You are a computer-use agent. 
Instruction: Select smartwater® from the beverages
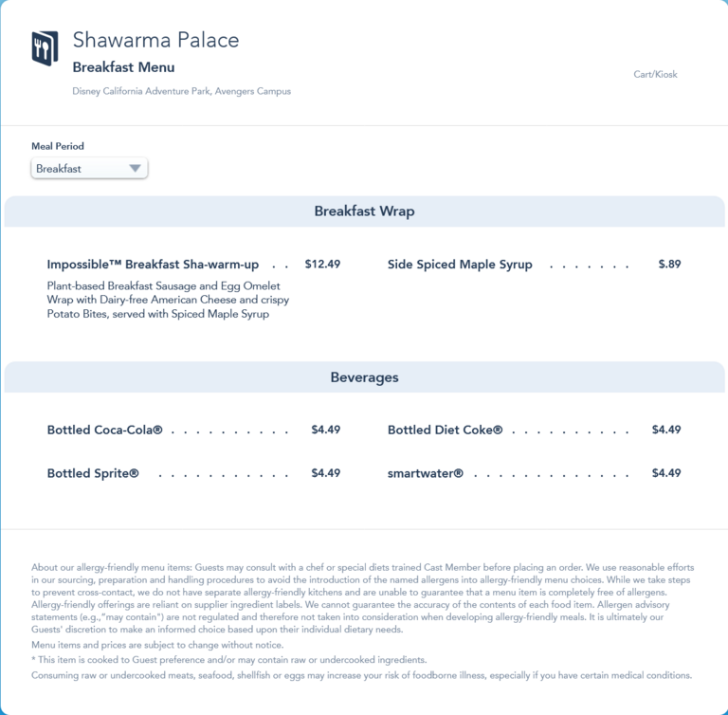pos(426,473)
